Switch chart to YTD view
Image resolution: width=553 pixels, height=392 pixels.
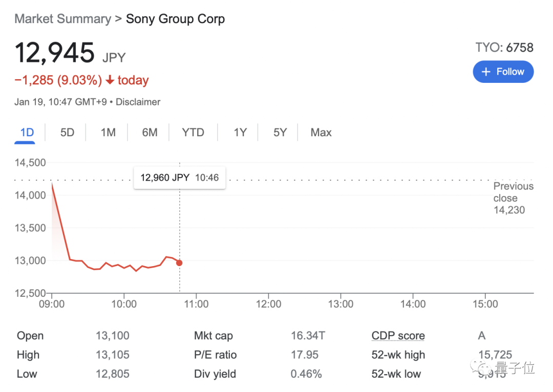pyautogui.click(x=193, y=133)
